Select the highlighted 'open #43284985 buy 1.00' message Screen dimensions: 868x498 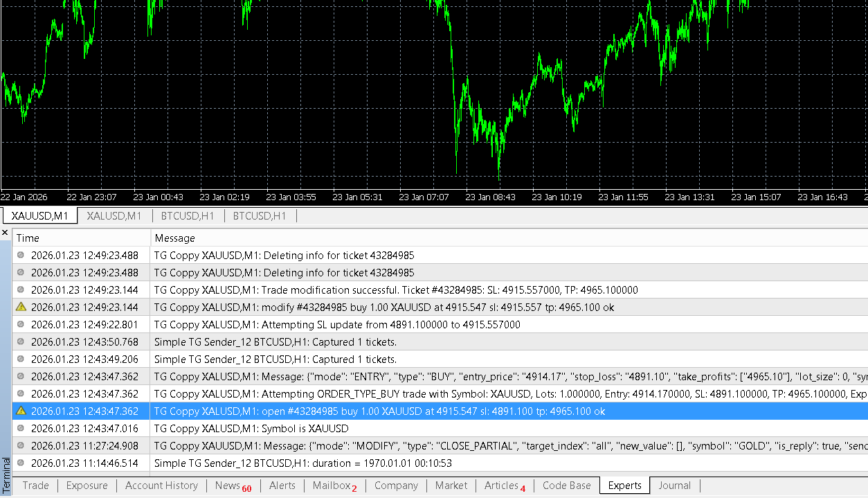click(x=379, y=411)
